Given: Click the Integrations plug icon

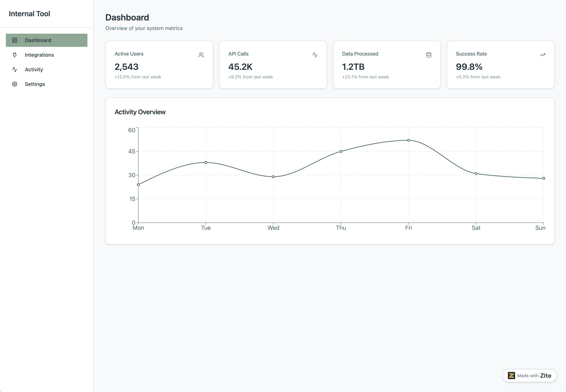Looking at the screenshot, I should point(15,55).
